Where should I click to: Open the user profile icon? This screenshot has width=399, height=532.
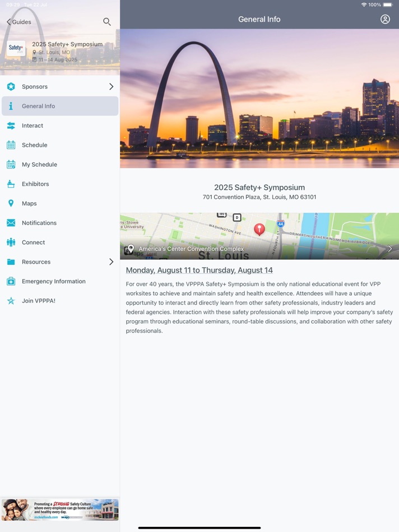(x=385, y=19)
